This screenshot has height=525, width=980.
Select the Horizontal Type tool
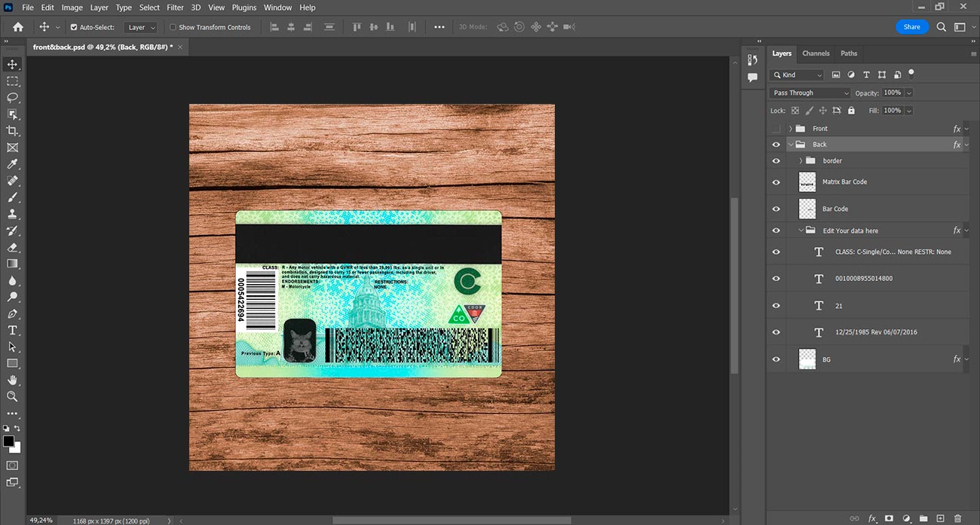(12, 330)
